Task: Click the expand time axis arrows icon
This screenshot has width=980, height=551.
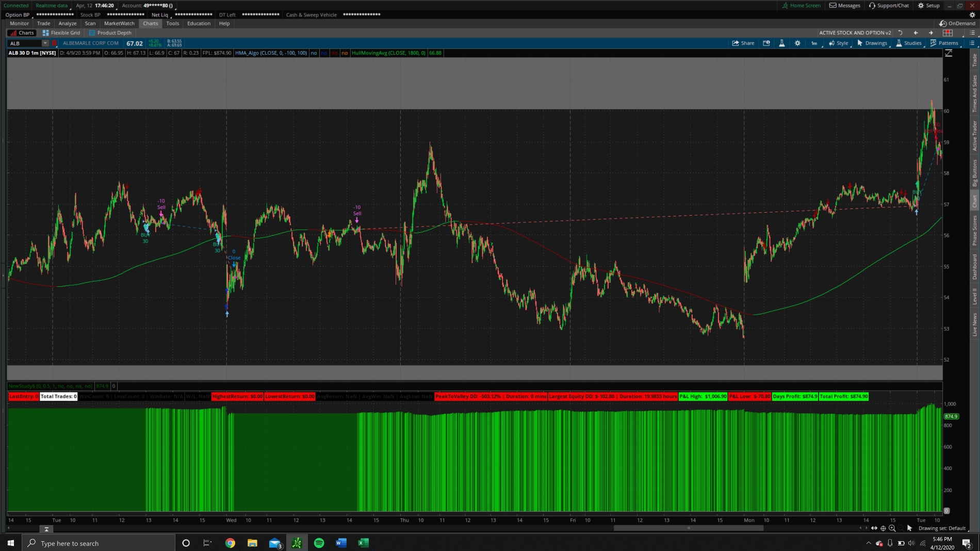Action: coord(874,528)
